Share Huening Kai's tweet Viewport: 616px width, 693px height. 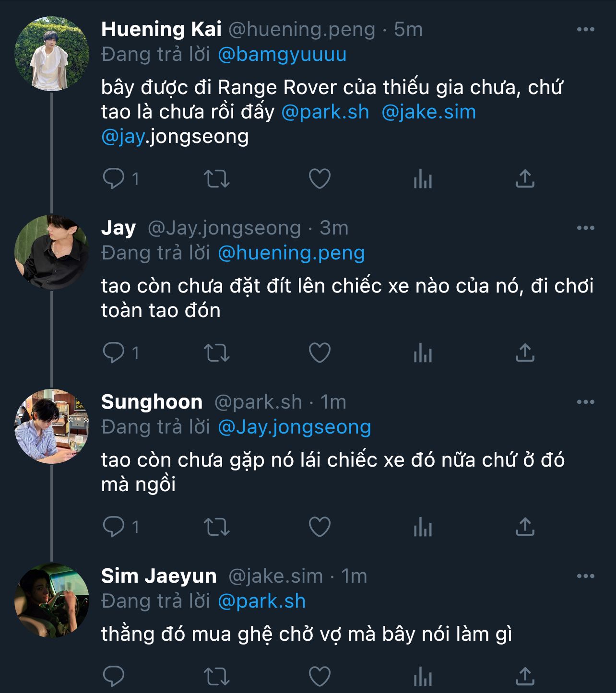pos(525,179)
